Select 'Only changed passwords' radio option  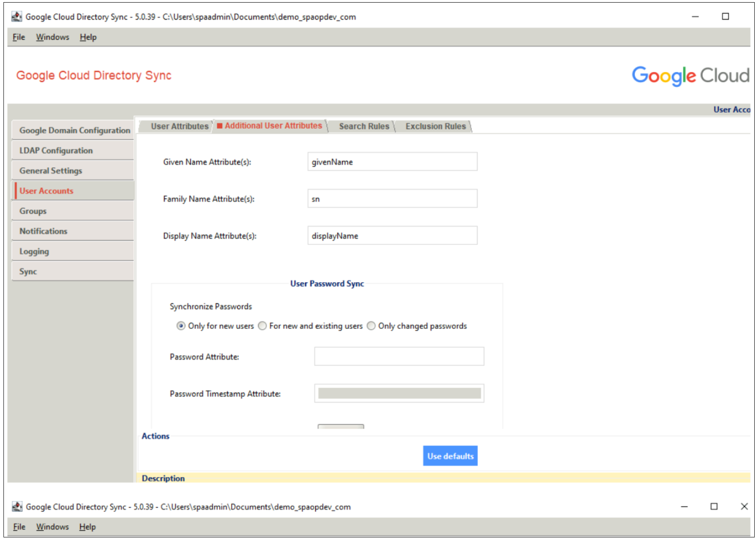[371, 326]
